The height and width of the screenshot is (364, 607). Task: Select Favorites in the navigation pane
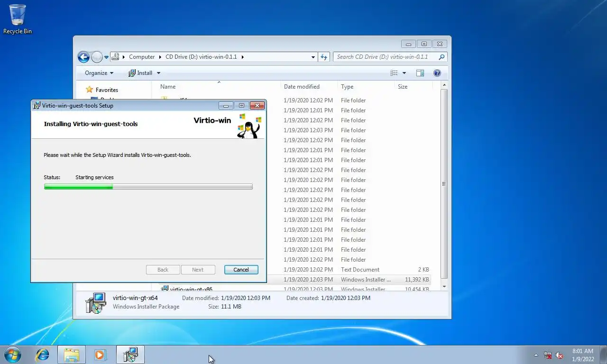107,90
